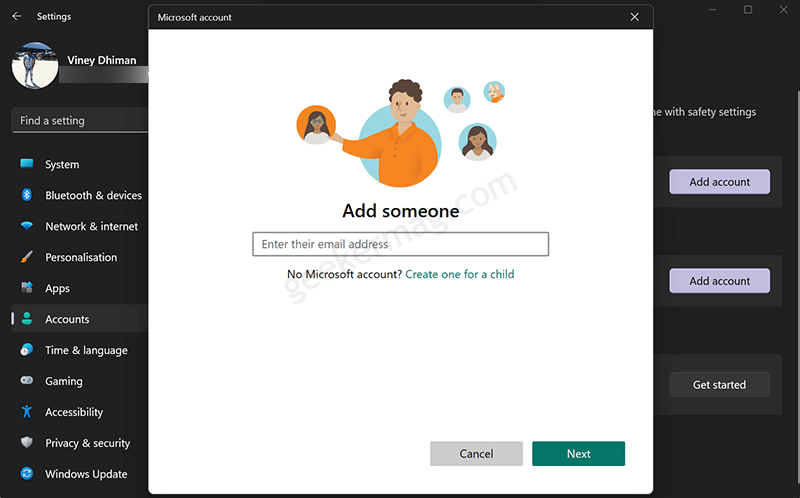Open Personalisation settings
The width and height of the screenshot is (800, 498).
80,257
